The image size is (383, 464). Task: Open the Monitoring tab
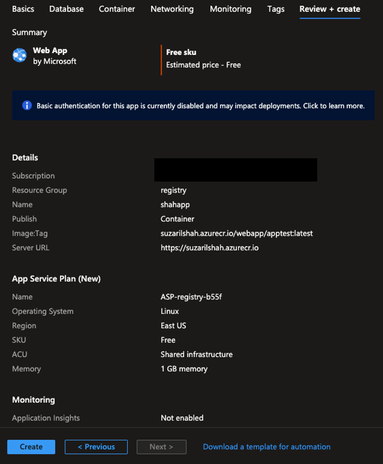point(230,9)
